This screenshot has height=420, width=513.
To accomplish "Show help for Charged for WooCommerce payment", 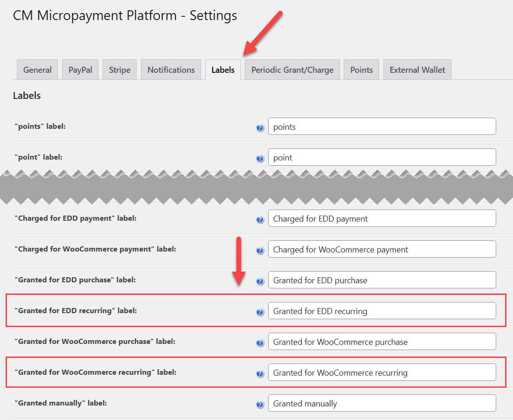I will point(260,251).
